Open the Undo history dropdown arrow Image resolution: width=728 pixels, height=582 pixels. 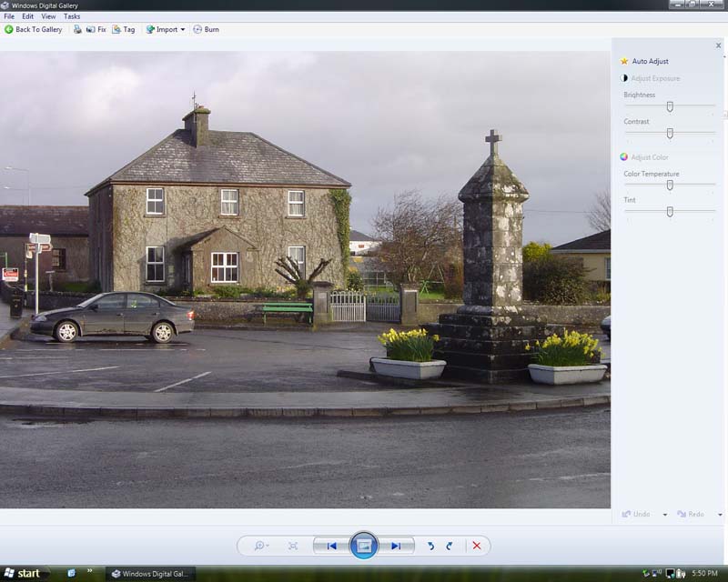(664, 515)
